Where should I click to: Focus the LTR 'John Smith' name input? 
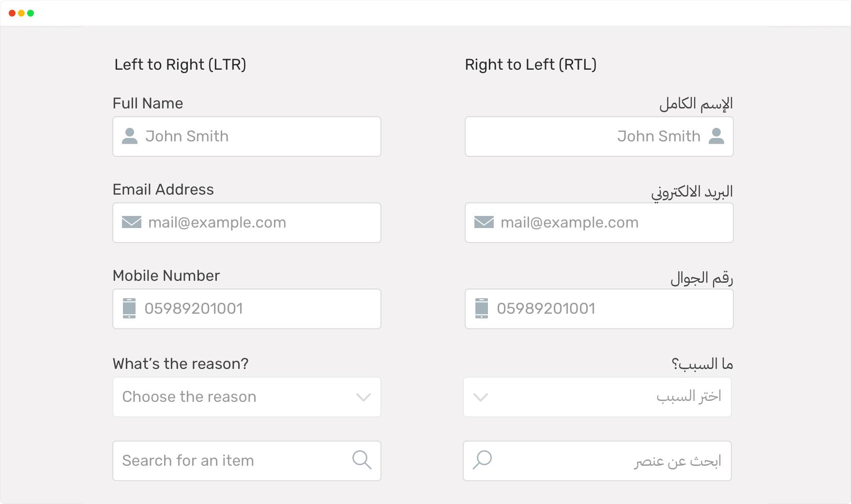(247, 137)
